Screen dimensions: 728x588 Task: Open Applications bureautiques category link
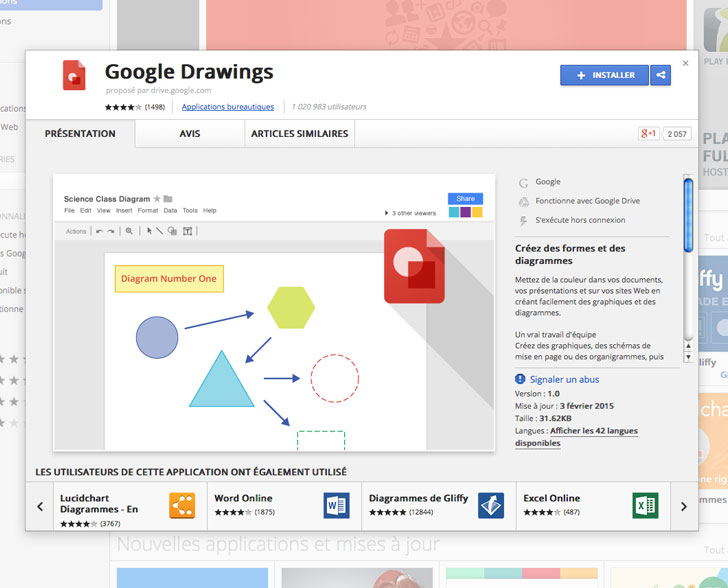click(x=228, y=107)
